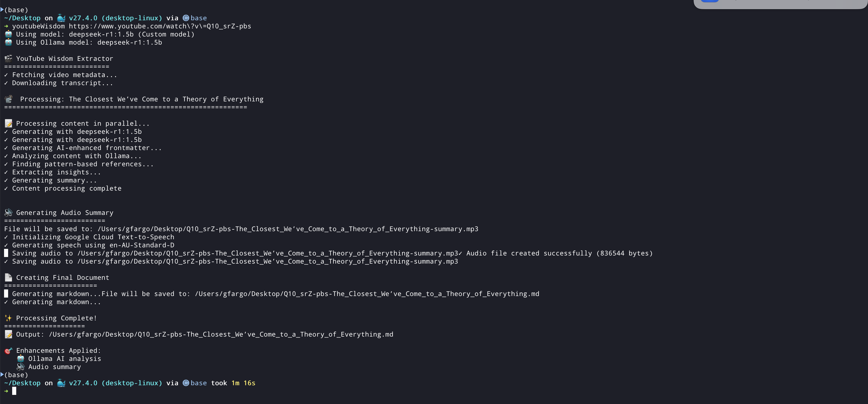Click the Docker whale icon in top prompt
868x404 pixels.
pos(61,18)
